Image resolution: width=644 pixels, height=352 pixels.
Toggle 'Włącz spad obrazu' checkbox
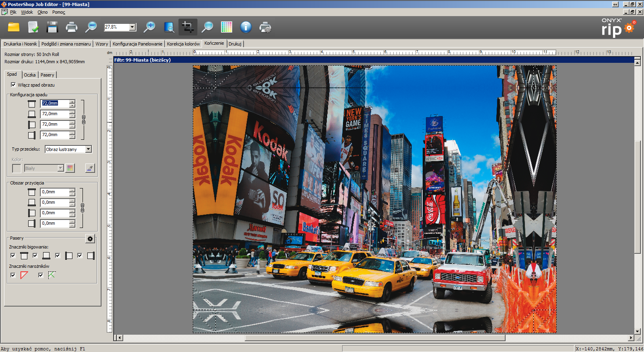pyautogui.click(x=13, y=85)
